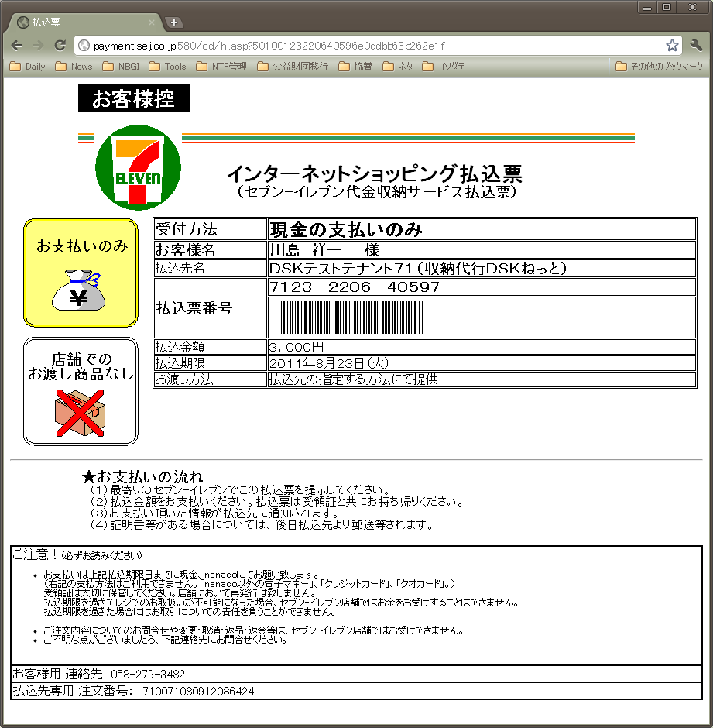Close the browser window

click(x=692, y=7)
